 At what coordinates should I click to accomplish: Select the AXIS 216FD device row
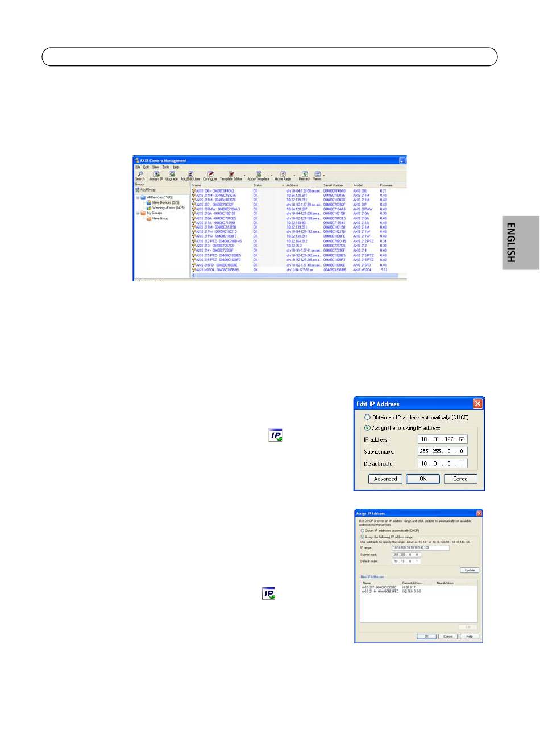tap(298, 265)
